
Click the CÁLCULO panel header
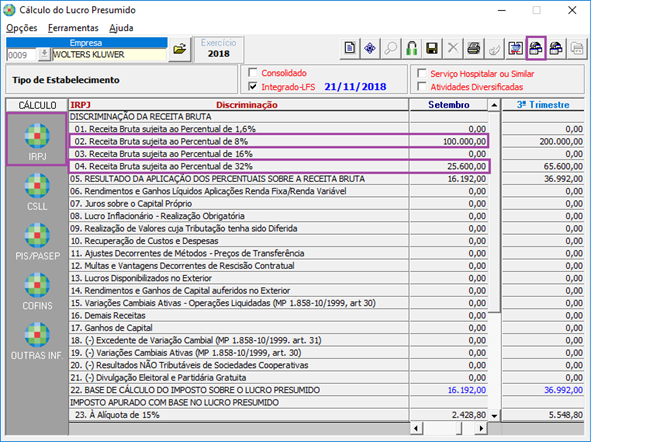click(x=37, y=105)
